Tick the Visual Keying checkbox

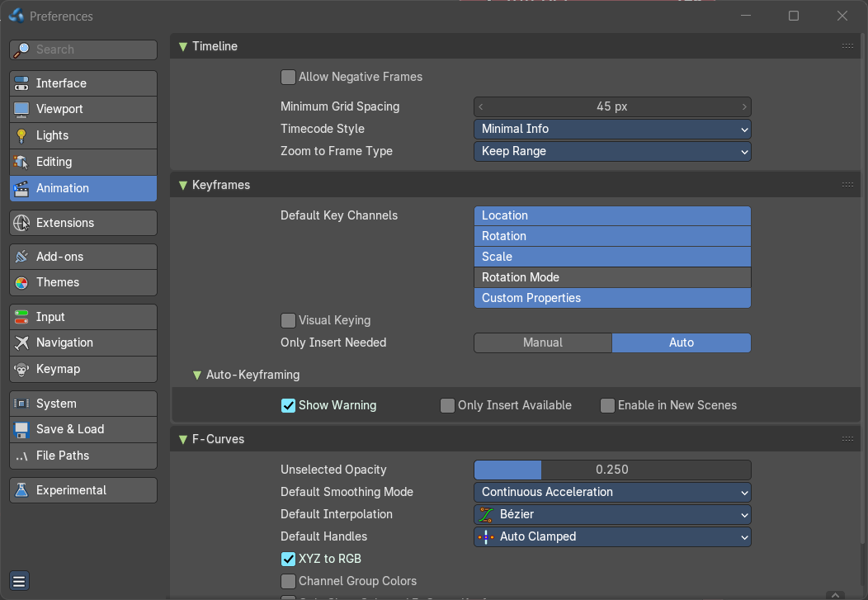[288, 320]
